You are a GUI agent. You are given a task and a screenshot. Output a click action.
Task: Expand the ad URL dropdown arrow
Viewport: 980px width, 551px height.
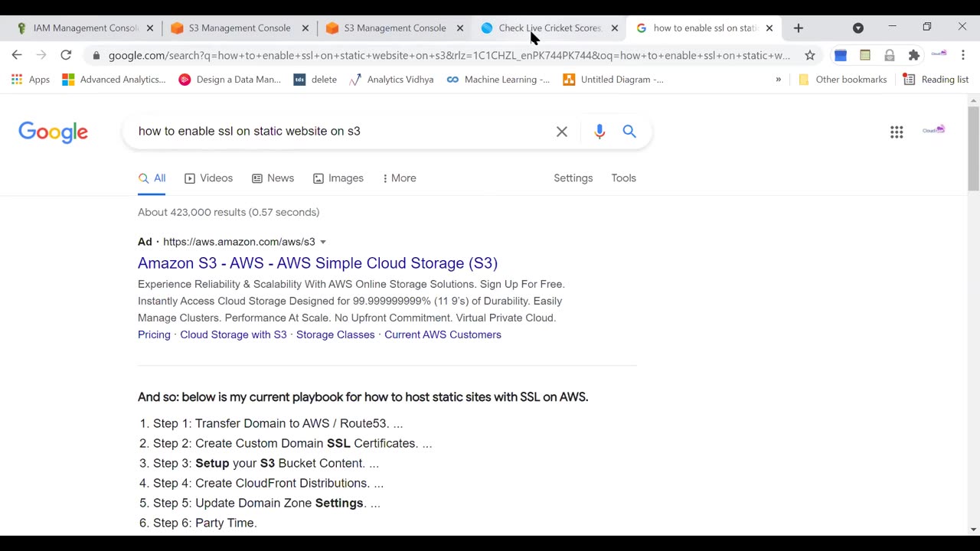click(x=323, y=243)
